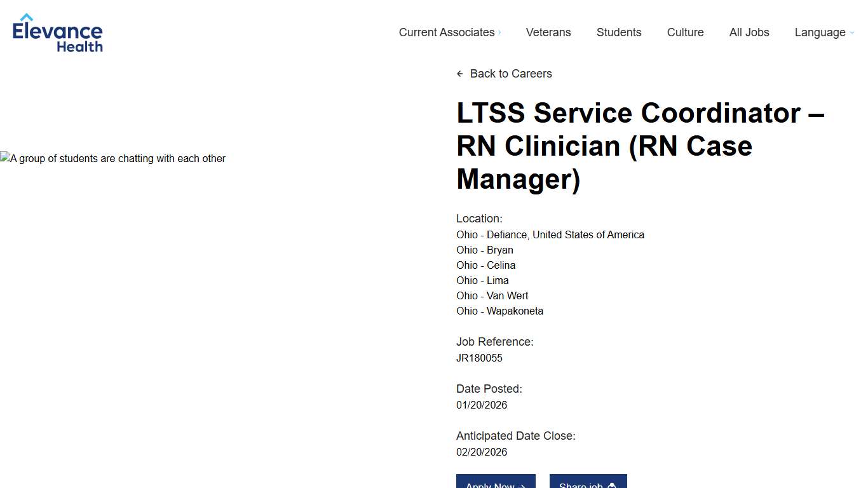Select the Ohio - Defiance location listing

click(550, 234)
